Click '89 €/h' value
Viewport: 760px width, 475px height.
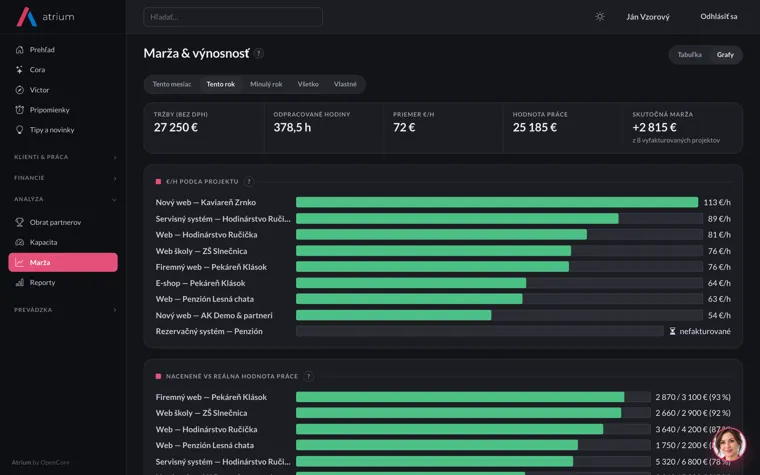point(719,219)
